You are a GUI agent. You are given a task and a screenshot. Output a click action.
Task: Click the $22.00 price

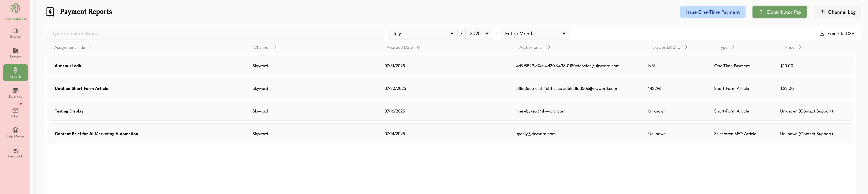787,88
